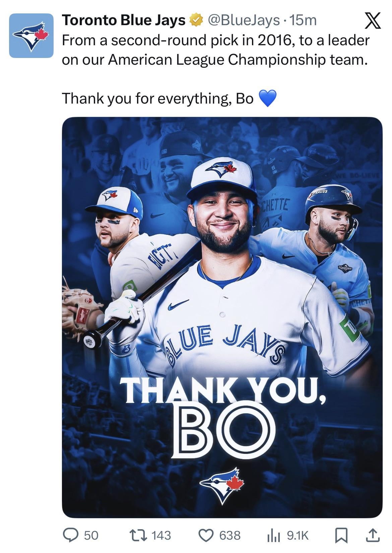Click the Blue Jays logo in the graphic

222,486
